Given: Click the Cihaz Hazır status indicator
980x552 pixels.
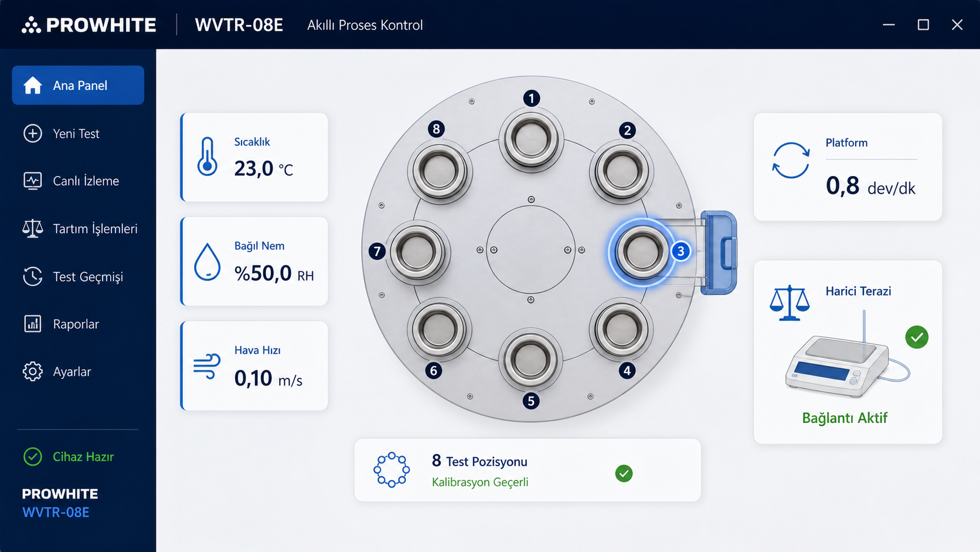Looking at the screenshot, I should click(x=69, y=456).
